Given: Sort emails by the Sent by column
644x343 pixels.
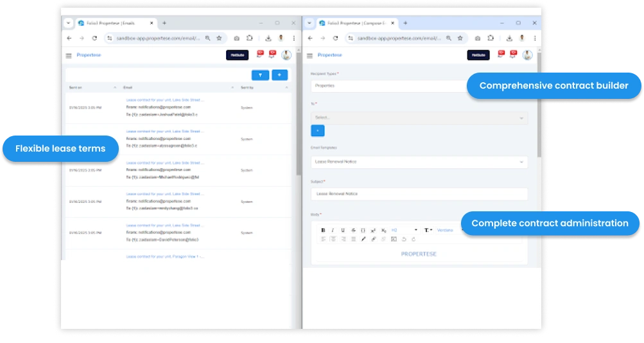Looking at the screenshot, I should tap(264, 87).
